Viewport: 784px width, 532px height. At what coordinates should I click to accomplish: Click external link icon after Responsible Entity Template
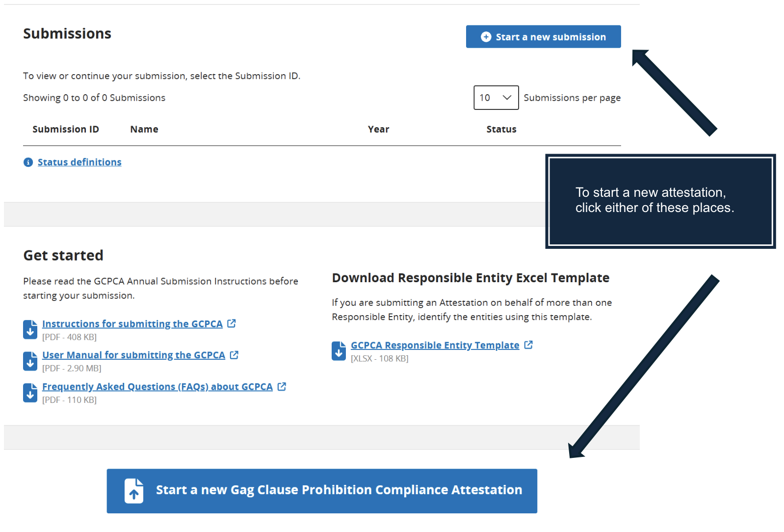(x=528, y=345)
